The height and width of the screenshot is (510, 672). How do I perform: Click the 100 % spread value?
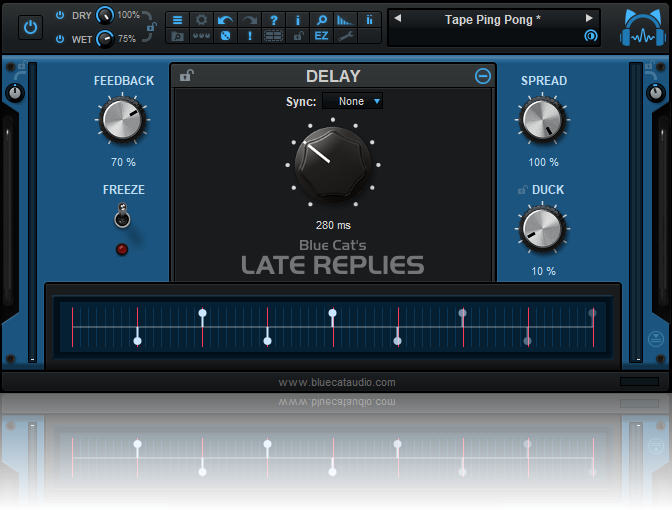tap(543, 162)
